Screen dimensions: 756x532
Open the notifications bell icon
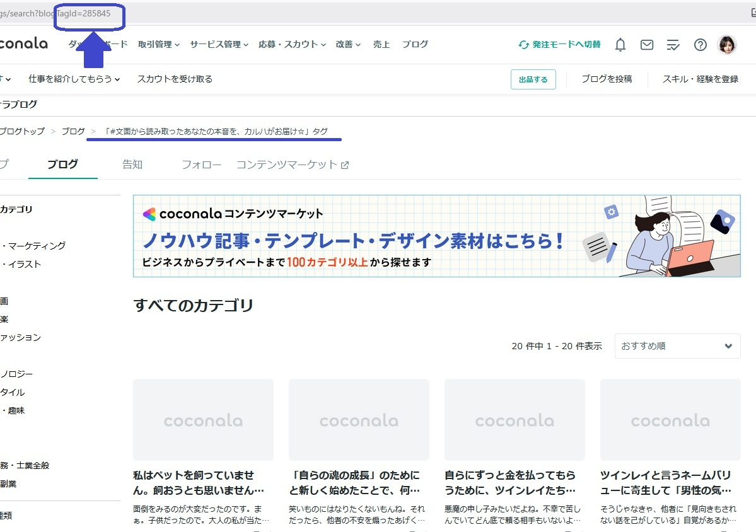[x=620, y=45]
